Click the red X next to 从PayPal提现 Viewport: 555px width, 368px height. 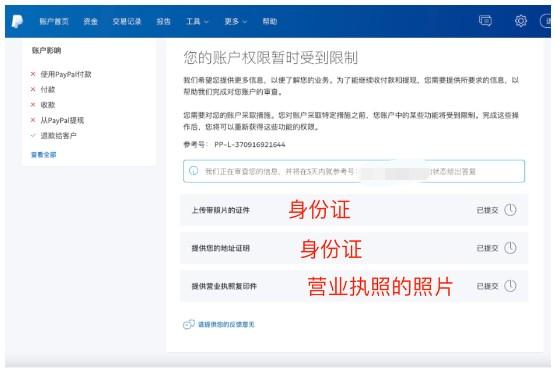(33, 120)
